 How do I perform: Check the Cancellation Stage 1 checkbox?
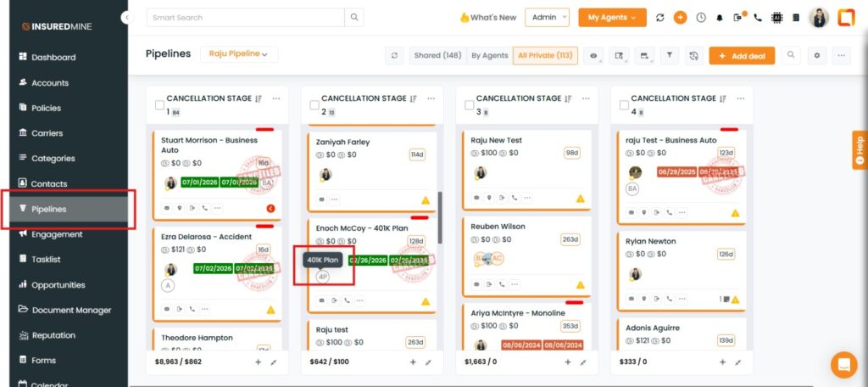point(159,104)
